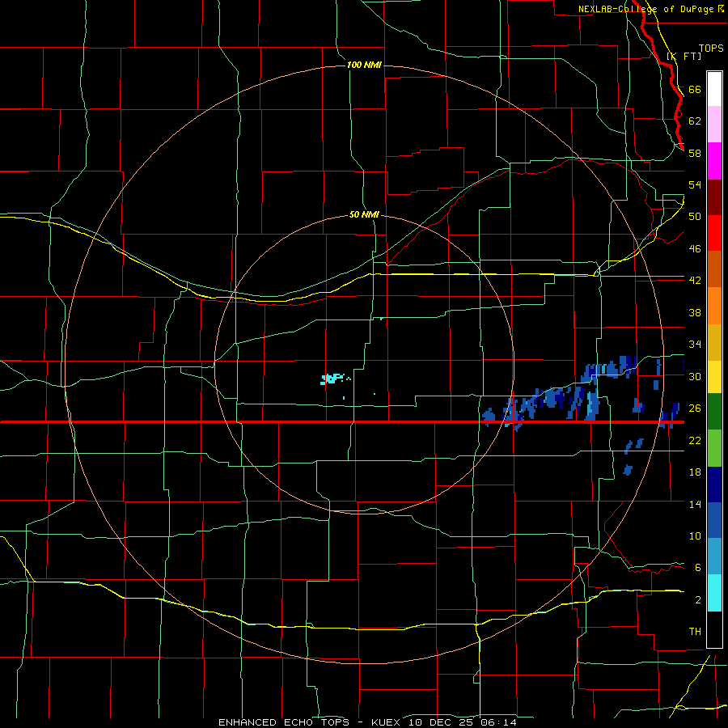Click the K FT units label
728x728 pixels.
point(684,57)
